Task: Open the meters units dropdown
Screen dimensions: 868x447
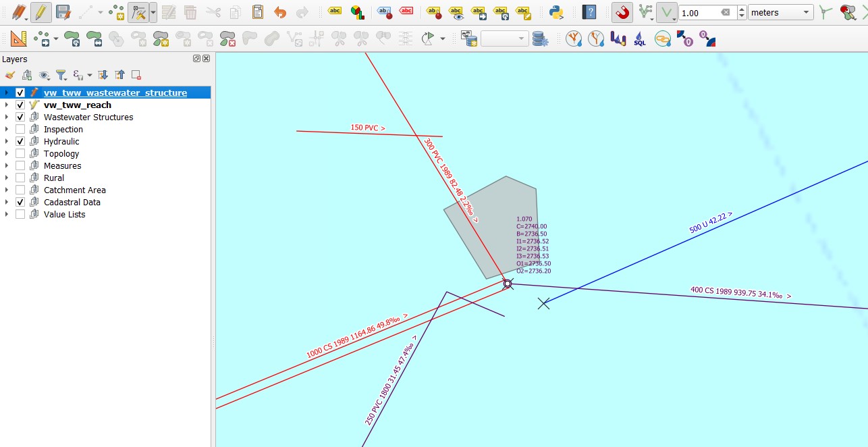Action: coord(780,13)
